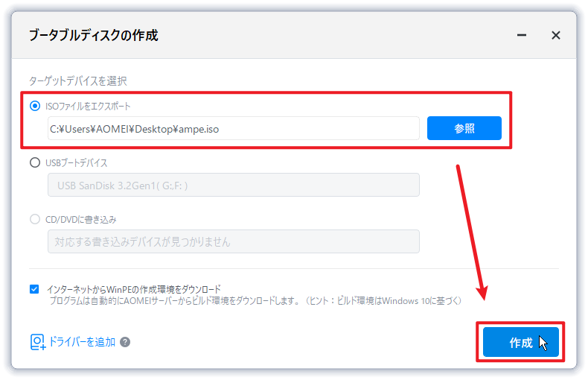Click the ブータブルディスクの作成 title text

point(94,35)
